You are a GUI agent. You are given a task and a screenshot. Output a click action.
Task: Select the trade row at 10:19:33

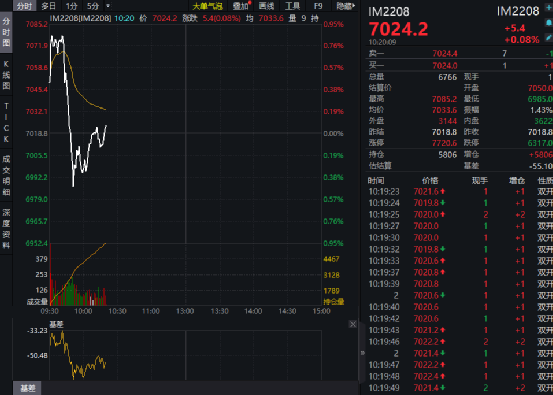460,261
